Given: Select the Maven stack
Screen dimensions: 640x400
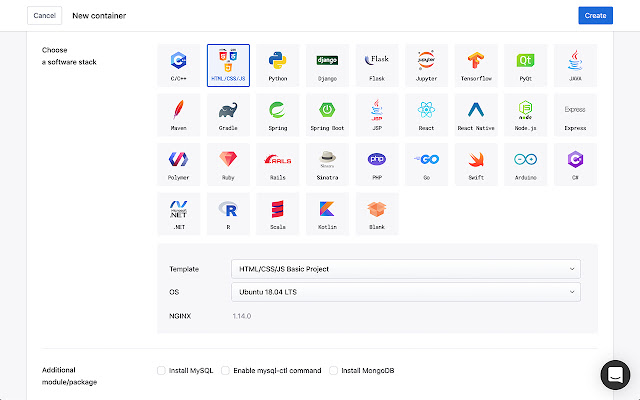Looking at the screenshot, I should 179,115.
